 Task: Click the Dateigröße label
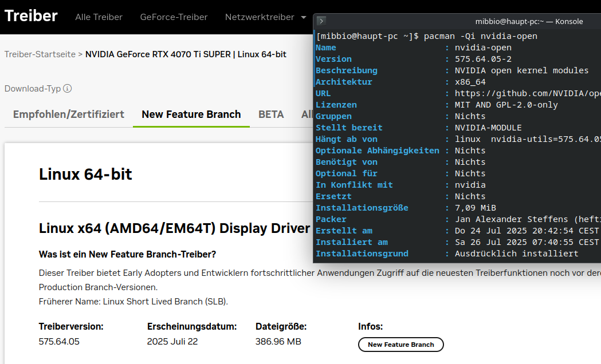281,327
